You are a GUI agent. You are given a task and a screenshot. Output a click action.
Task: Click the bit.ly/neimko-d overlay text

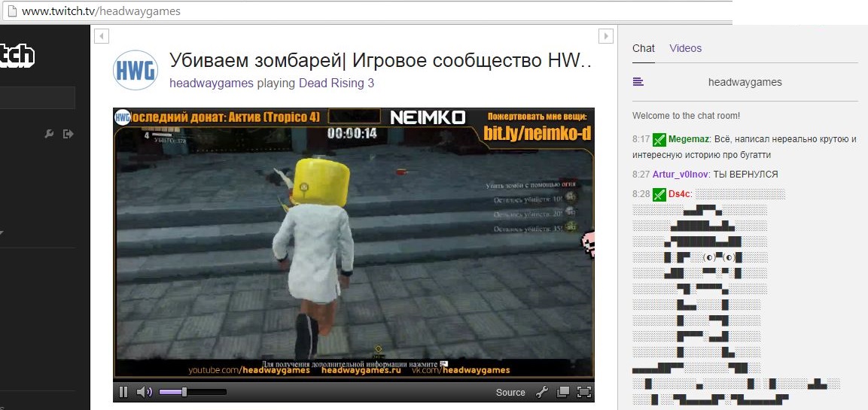coord(537,133)
